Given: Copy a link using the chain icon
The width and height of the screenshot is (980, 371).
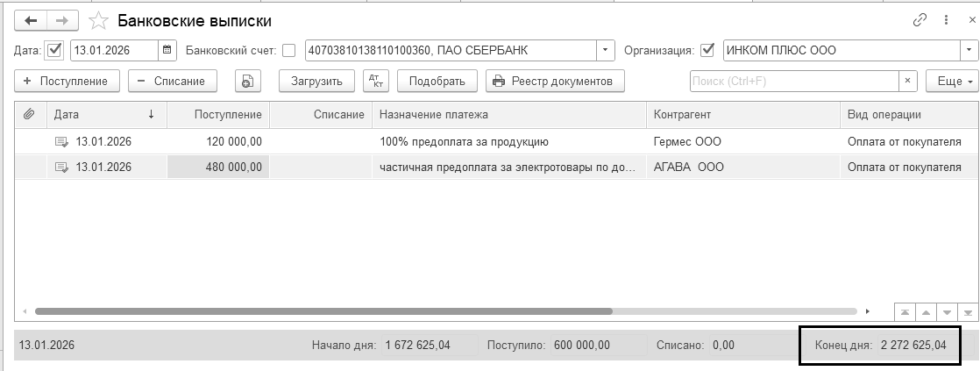Looking at the screenshot, I should point(920,19).
